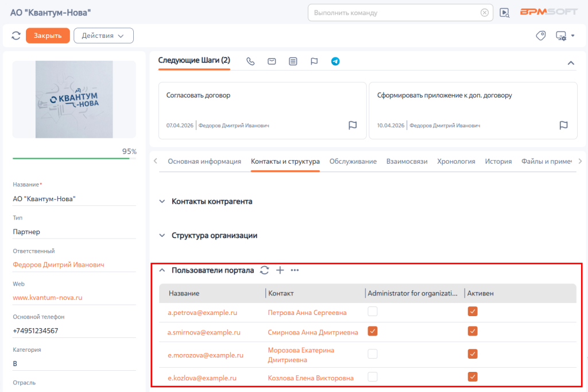Click the refresh icon beside Закрыть

16,36
